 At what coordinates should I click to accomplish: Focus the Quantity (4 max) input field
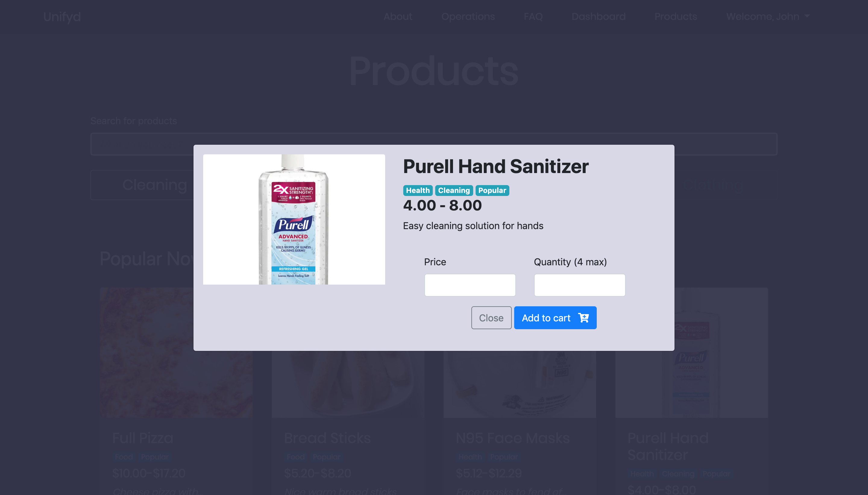pyautogui.click(x=580, y=285)
